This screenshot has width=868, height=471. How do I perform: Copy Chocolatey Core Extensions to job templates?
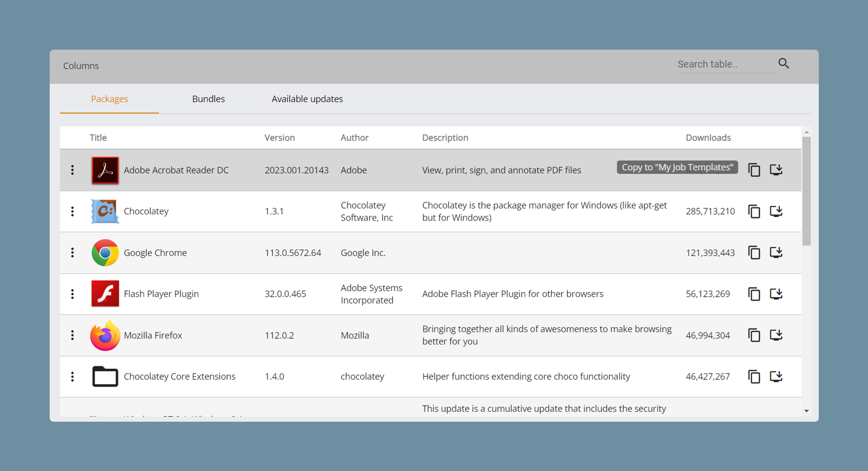tap(754, 376)
